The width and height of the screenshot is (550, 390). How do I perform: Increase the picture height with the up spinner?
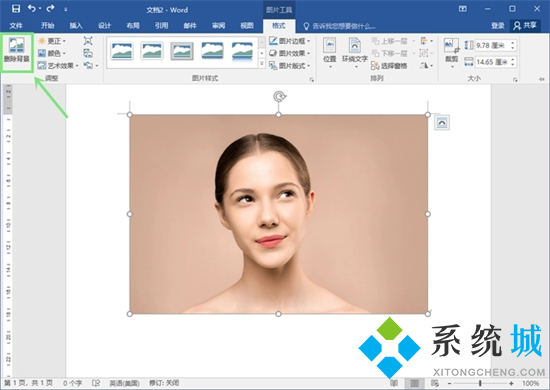pyautogui.click(x=513, y=43)
